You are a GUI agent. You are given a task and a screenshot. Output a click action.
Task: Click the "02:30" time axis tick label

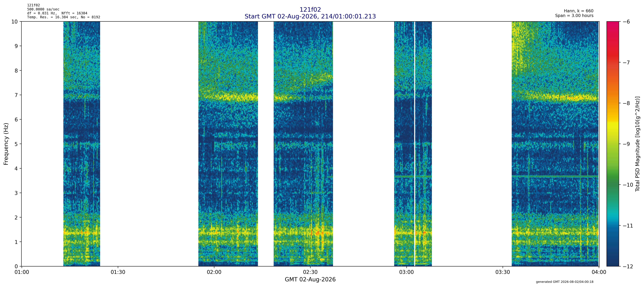(x=310, y=272)
